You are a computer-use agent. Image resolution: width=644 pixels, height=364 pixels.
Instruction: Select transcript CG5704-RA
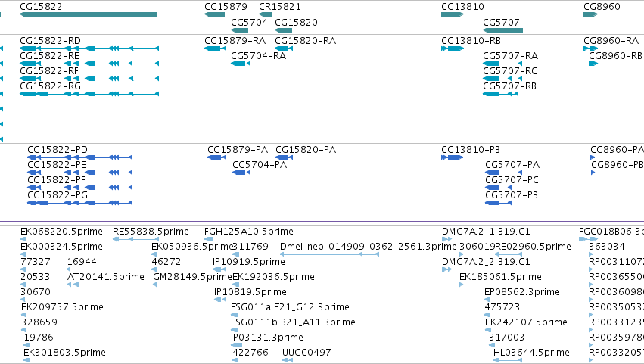[x=241, y=64]
